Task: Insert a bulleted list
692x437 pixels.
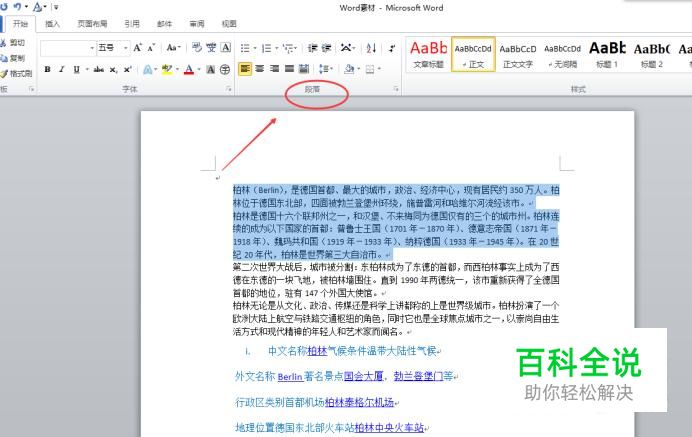Action: [x=247, y=47]
